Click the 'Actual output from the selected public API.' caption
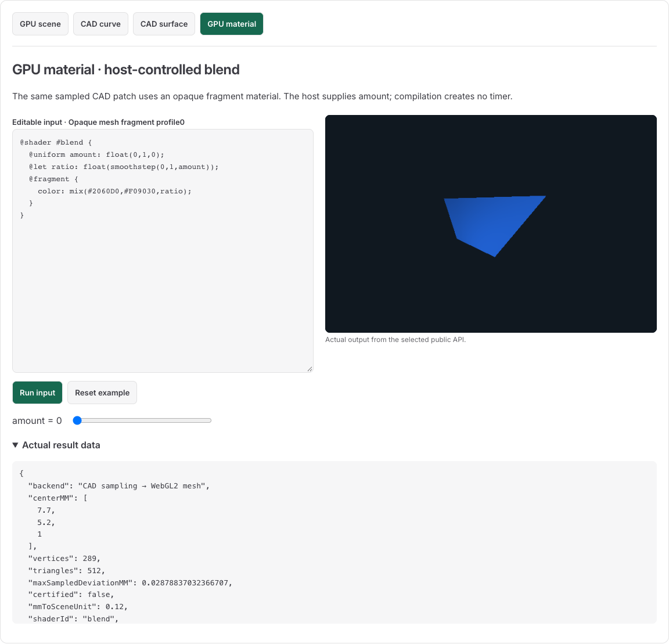This screenshot has width=669, height=644. click(x=395, y=340)
